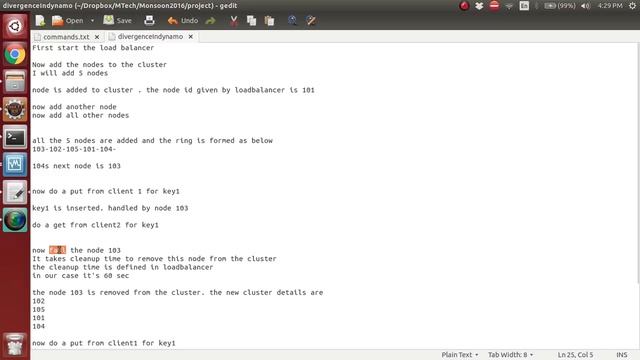Viewport: 640px width, 360px height.
Task: Copy selection with the copy icon
Action: click(251, 20)
